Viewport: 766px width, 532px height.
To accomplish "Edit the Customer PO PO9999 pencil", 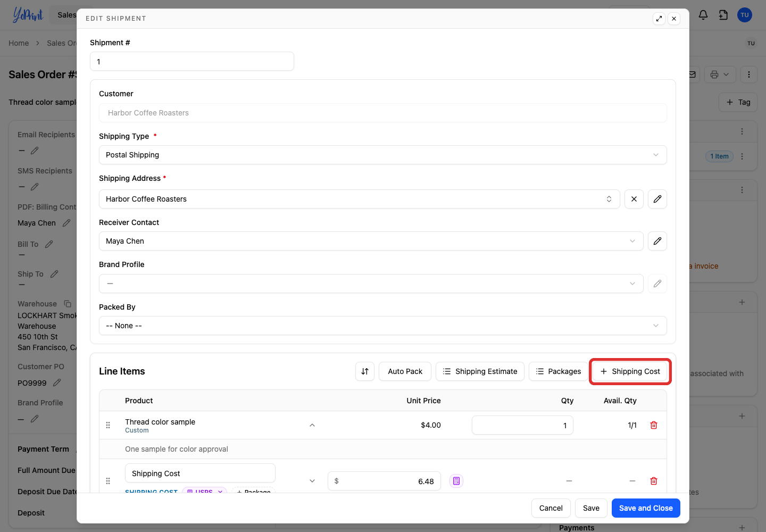I will (x=57, y=383).
